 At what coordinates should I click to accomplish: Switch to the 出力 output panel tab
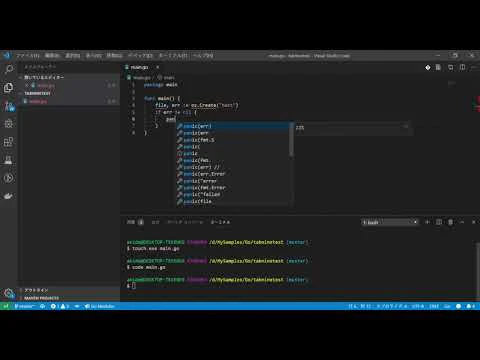pos(155,222)
